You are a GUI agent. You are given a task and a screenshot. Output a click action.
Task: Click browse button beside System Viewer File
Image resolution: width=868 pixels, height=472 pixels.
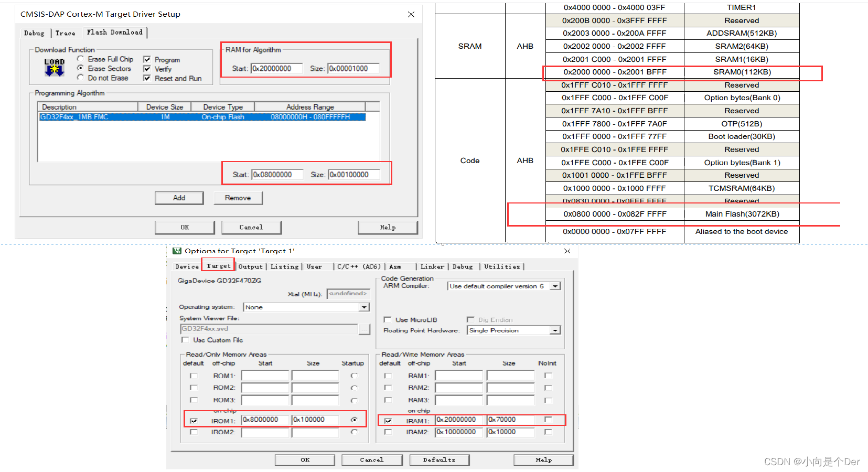(365, 329)
